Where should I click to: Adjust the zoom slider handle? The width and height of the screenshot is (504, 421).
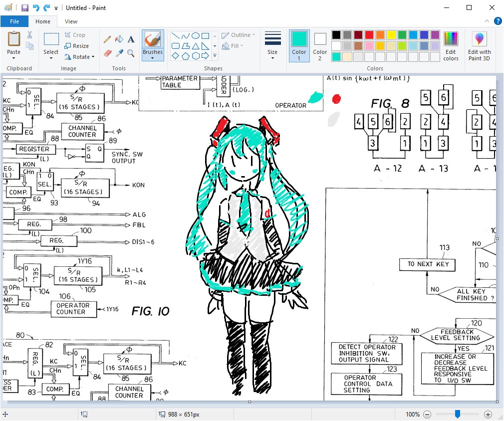[x=458, y=414]
